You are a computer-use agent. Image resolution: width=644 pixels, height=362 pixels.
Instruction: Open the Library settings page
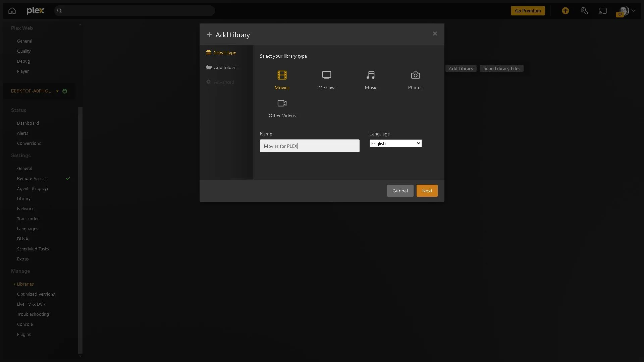[24, 198]
